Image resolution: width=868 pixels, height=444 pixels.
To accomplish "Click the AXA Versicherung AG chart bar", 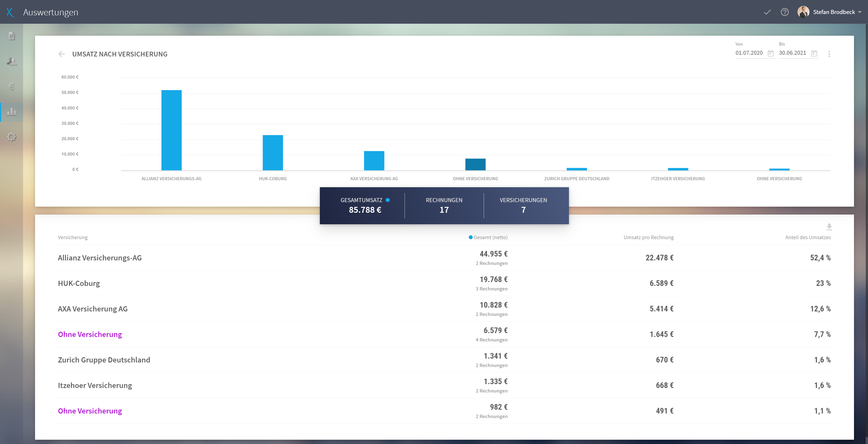I will tap(374, 161).
